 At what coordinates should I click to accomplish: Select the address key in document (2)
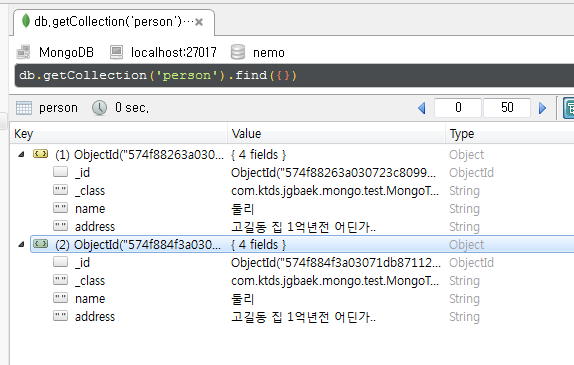[95, 317]
